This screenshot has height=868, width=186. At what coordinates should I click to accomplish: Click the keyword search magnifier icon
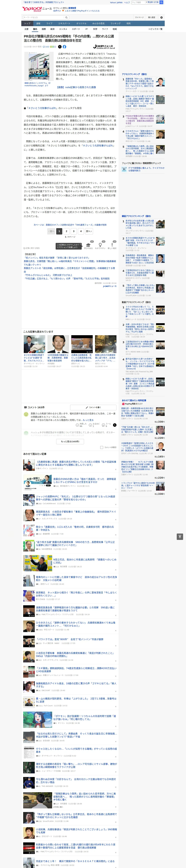pos(66,18)
